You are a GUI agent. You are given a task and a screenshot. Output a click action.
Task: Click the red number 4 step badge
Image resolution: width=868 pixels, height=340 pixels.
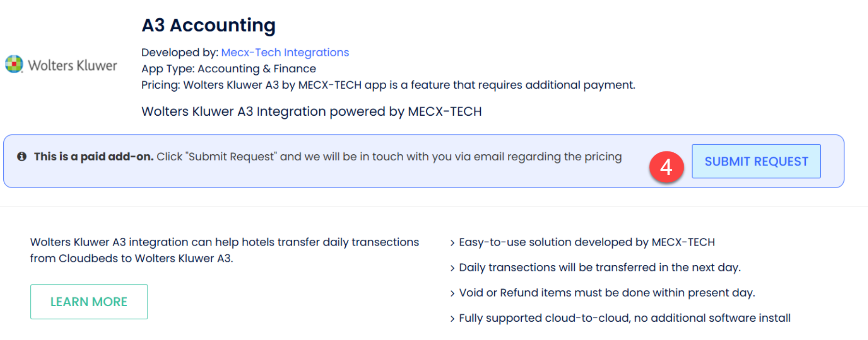[x=666, y=167]
